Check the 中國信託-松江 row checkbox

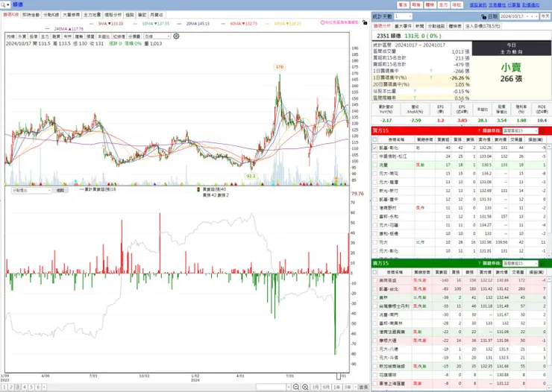click(x=375, y=157)
